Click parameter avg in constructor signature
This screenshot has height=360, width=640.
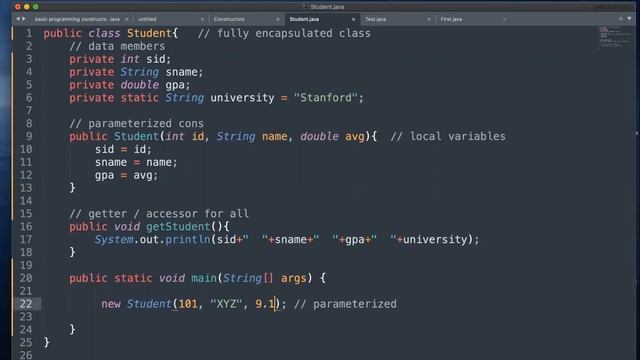[x=355, y=136]
